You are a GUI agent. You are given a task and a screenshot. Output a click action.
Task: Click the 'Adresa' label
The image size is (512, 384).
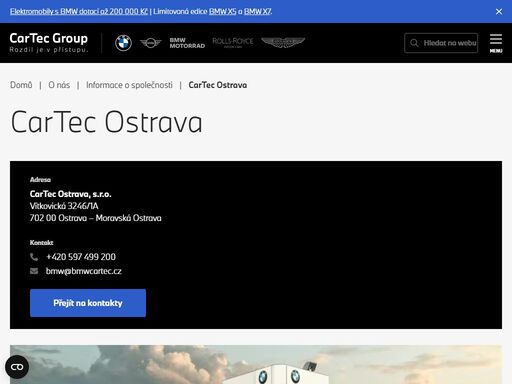point(40,180)
